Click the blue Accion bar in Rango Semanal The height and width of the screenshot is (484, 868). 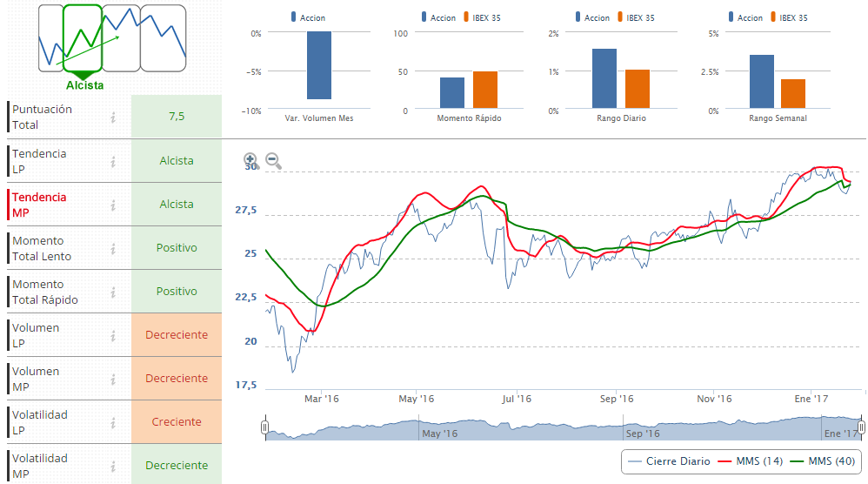[x=762, y=82]
